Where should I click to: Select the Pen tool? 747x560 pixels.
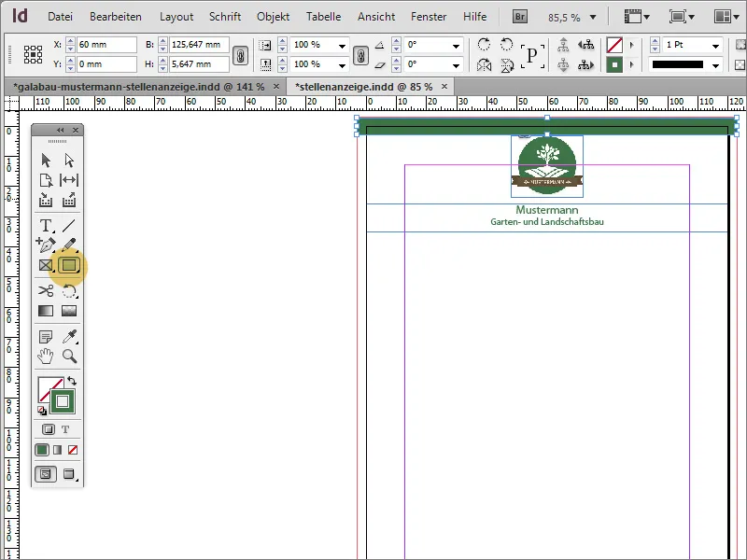pos(46,245)
